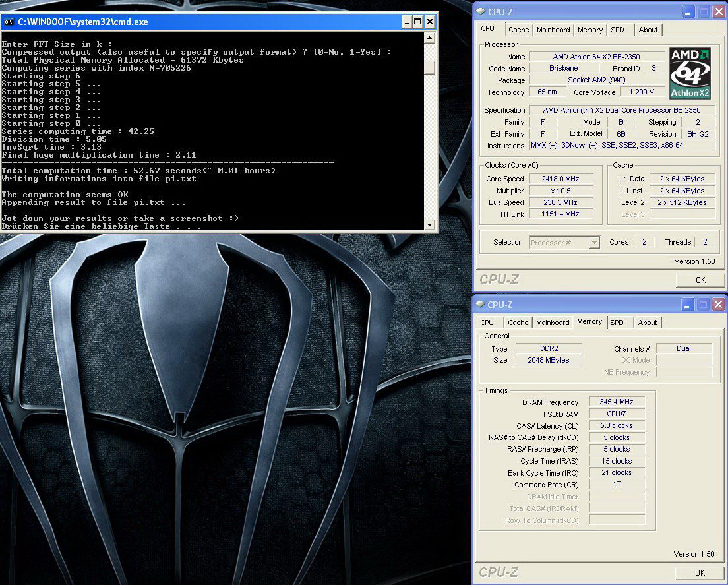The width and height of the screenshot is (728, 585).
Task: Switch to Cache tab in upper CPU-Z
Action: click(x=518, y=30)
